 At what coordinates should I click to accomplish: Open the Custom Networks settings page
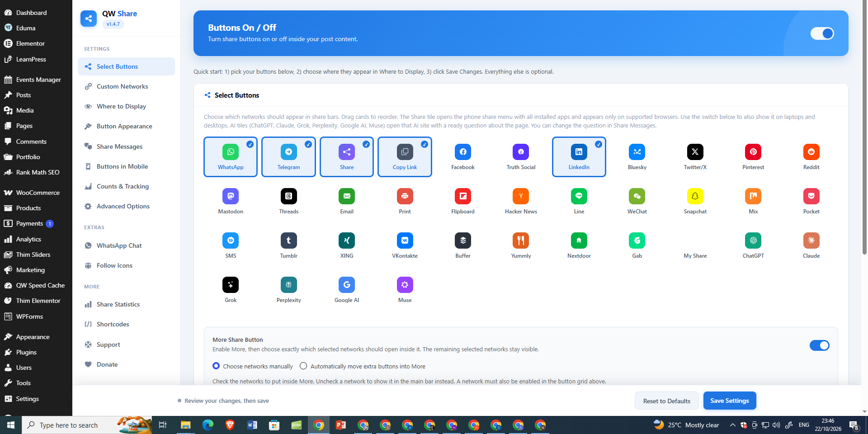(126, 86)
